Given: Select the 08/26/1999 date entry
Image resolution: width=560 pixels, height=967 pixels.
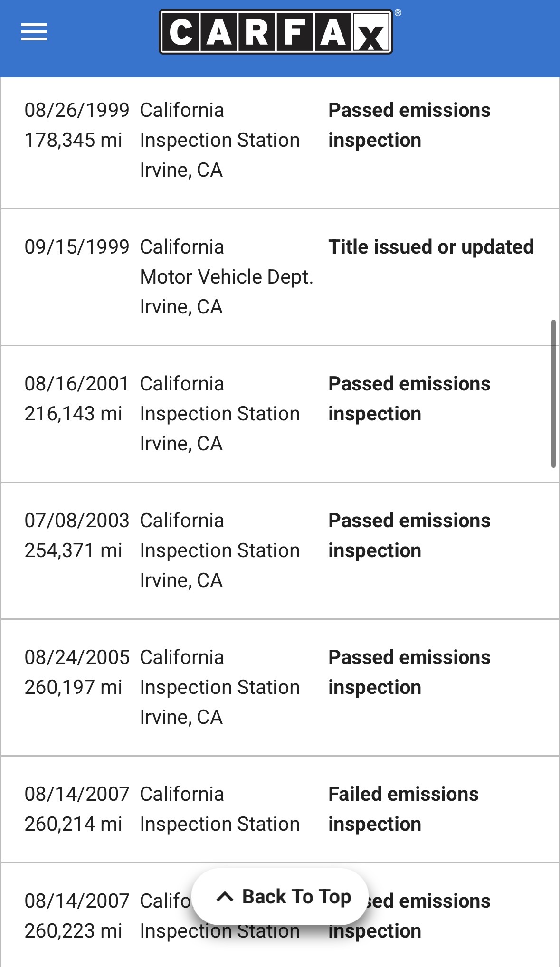Looking at the screenshot, I should 77,110.
